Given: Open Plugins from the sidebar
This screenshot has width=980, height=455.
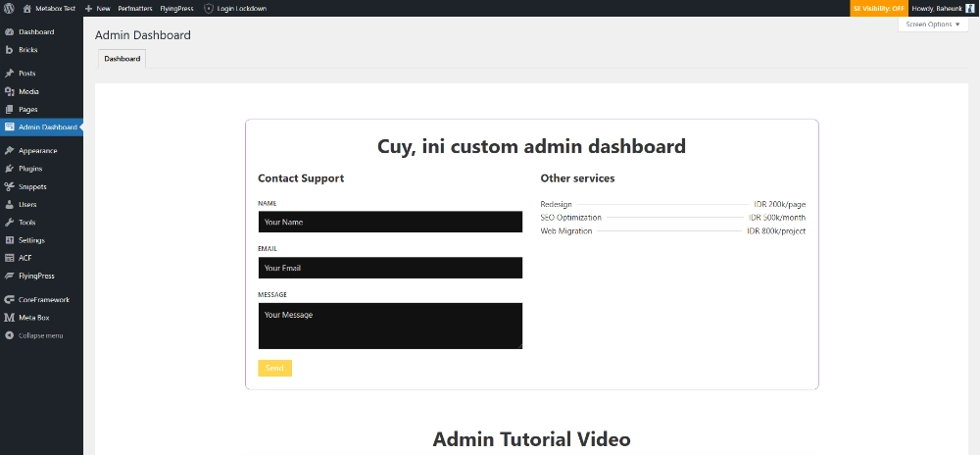Looking at the screenshot, I should point(30,169).
